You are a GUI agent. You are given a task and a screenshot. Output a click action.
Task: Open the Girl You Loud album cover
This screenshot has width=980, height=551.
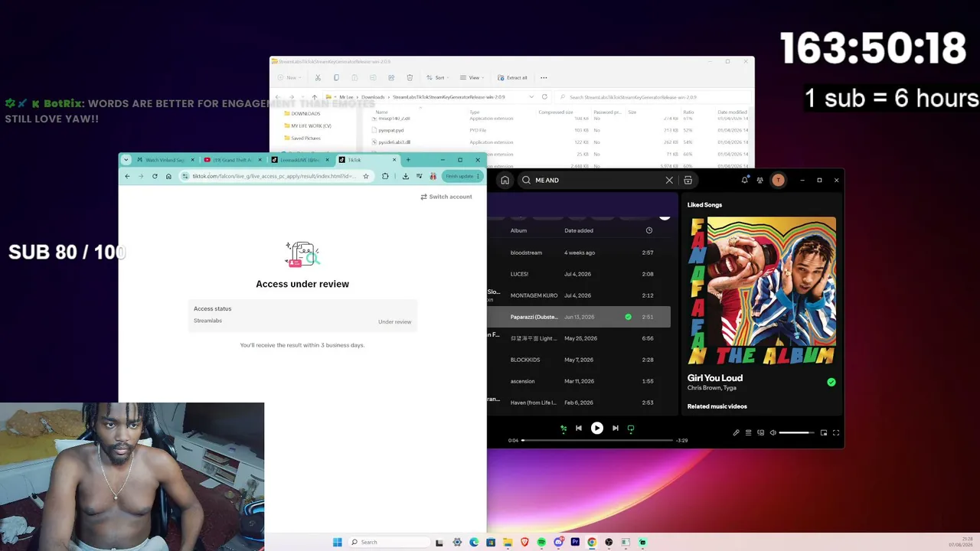tap(762, 291)
